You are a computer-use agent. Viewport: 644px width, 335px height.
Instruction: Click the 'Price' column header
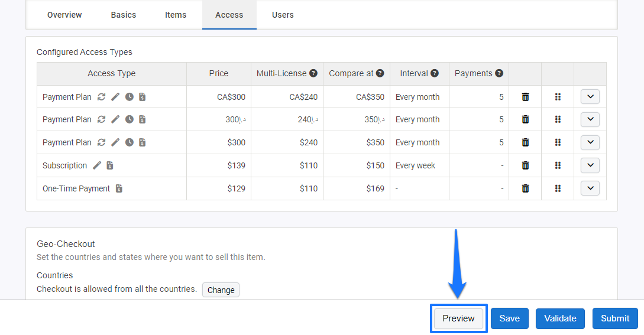[218, 73]
